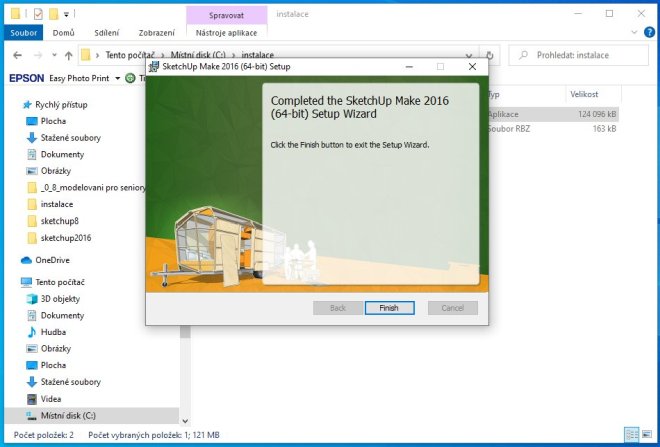This screenshot has height=447, width=660.
Task: Click the Prohledat: instalace search box
Action: coord(578,55)
